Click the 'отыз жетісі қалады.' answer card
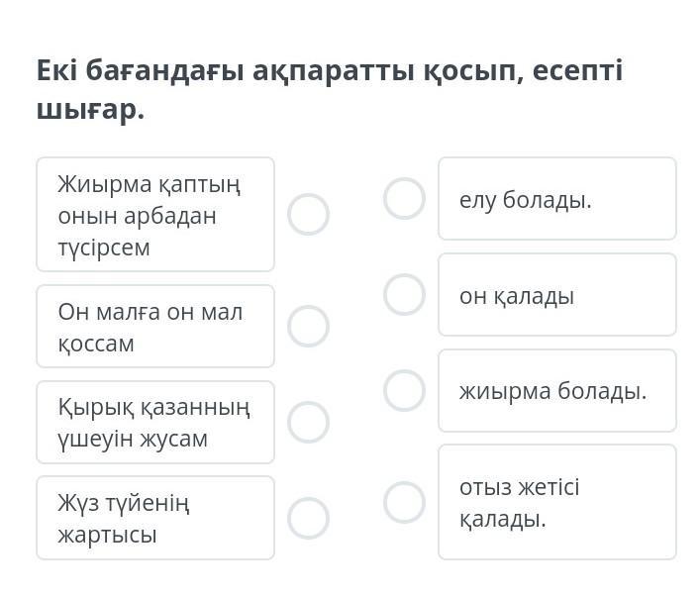 (556, 502)
